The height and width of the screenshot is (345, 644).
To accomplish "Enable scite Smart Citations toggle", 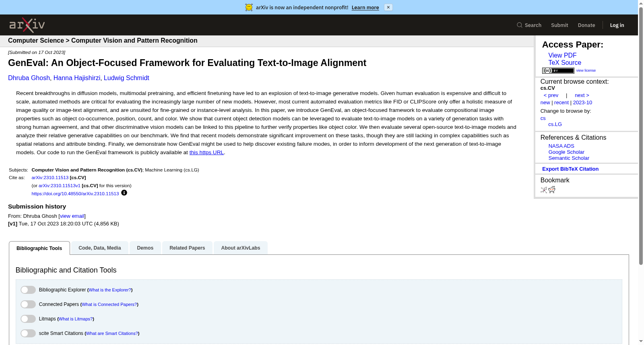I will click(x=28, y=333).
